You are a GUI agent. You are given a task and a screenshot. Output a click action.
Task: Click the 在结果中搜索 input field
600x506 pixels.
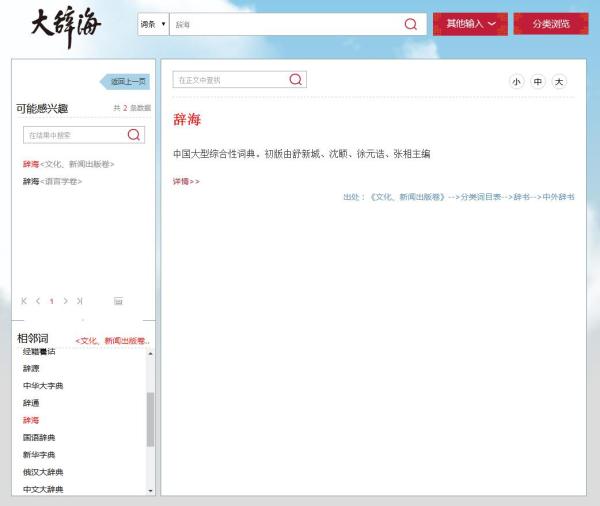pyautogui.click(x=75, y=135)
